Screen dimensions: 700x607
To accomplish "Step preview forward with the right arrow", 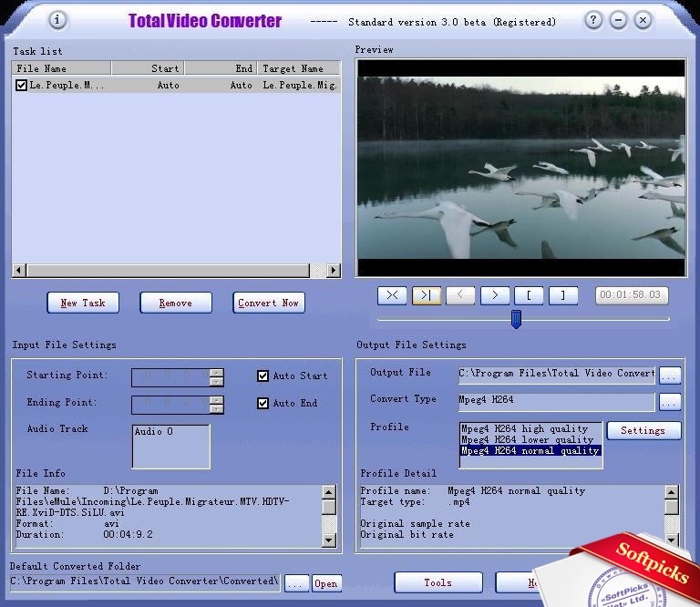I will coord(495,295).
